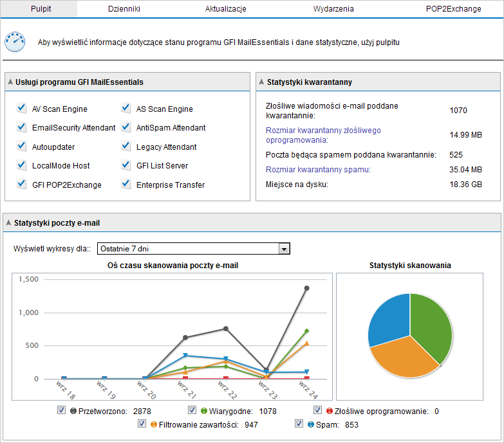504x443 pixels.
Task: Click the green wrz 24 data point
Action: pyautogui.click(x=306, y=330)
